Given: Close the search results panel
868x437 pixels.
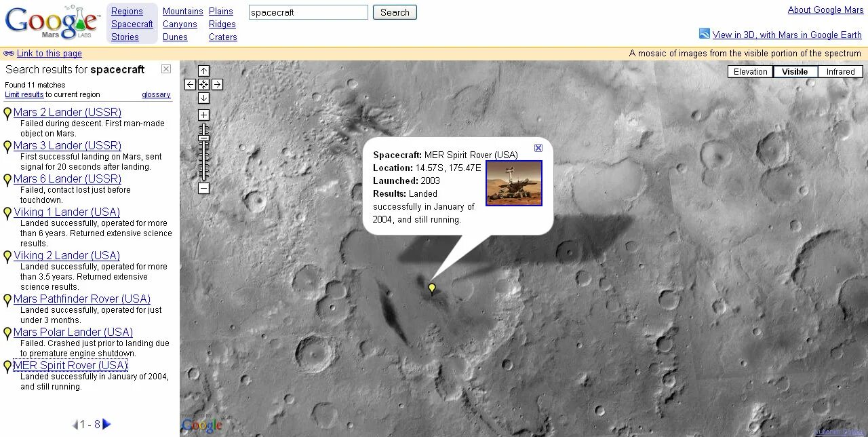Looking at the screenshot, I should click(166, 69).
